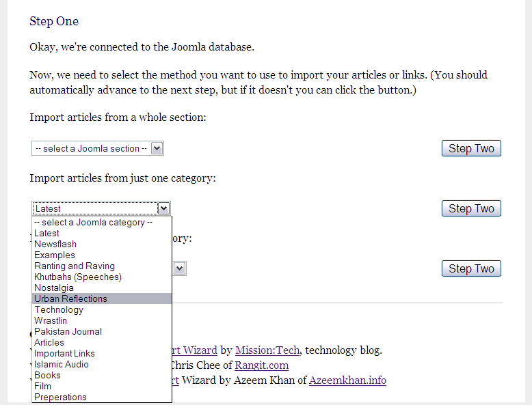
Task: Pick the Important Links category
Action: (x=64, y=353)
